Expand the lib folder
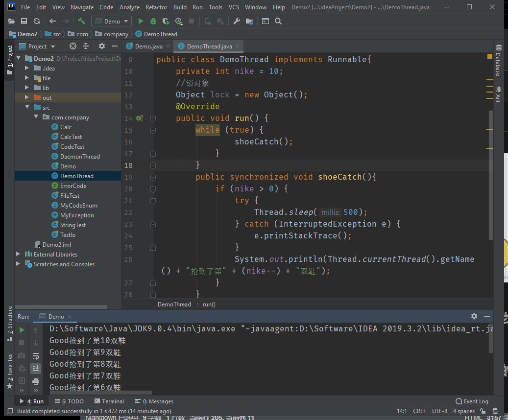Image resolution: width=508 pixels, height=420 pixels. [27, 88]
